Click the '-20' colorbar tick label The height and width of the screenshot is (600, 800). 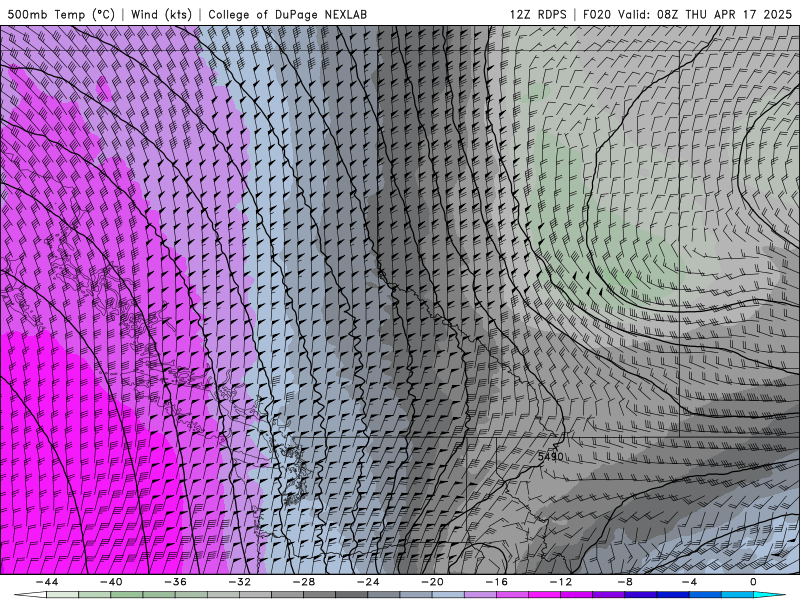pyautogui.click(x=432, y=582)
